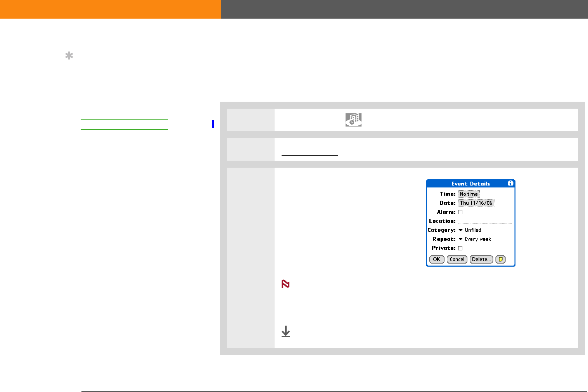Select the 'No time' time box
Image resolution: width=588 pixels, height=392 pixels.
[469, 194]
